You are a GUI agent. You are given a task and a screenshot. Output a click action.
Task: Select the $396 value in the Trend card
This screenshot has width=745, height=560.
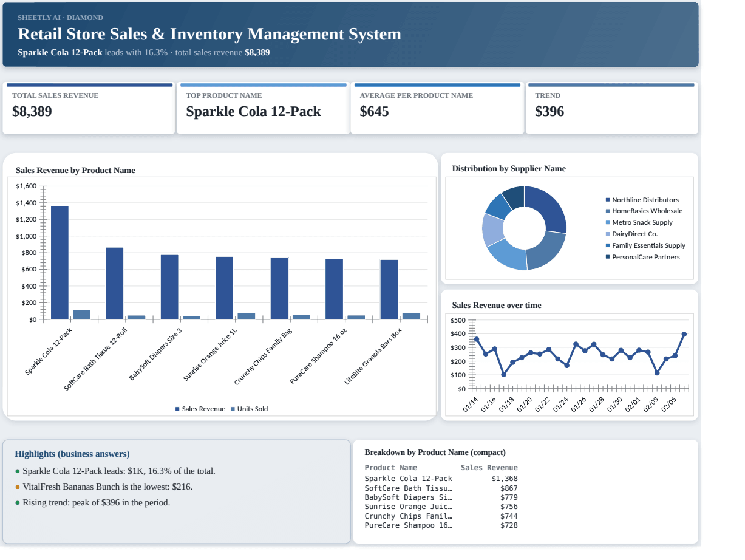click(x=549, y=111)
